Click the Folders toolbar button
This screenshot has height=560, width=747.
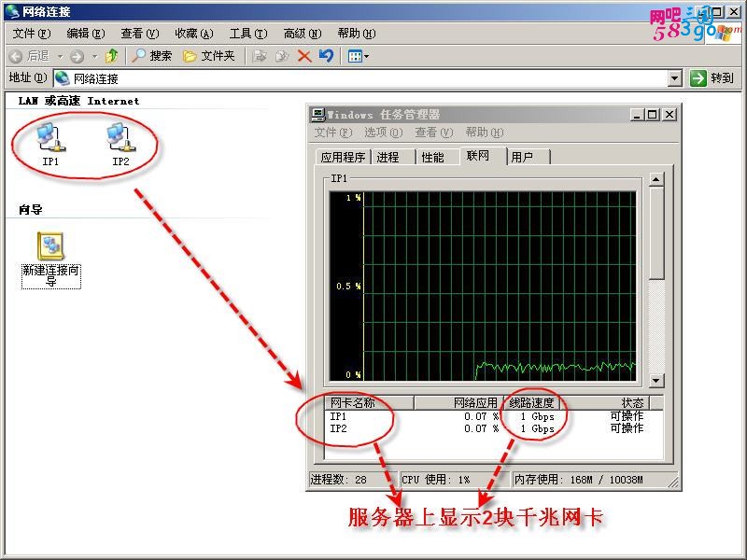(208, 56)
